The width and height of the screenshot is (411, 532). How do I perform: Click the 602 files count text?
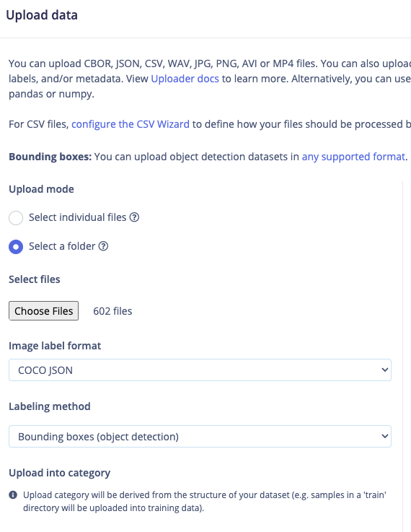112,311
